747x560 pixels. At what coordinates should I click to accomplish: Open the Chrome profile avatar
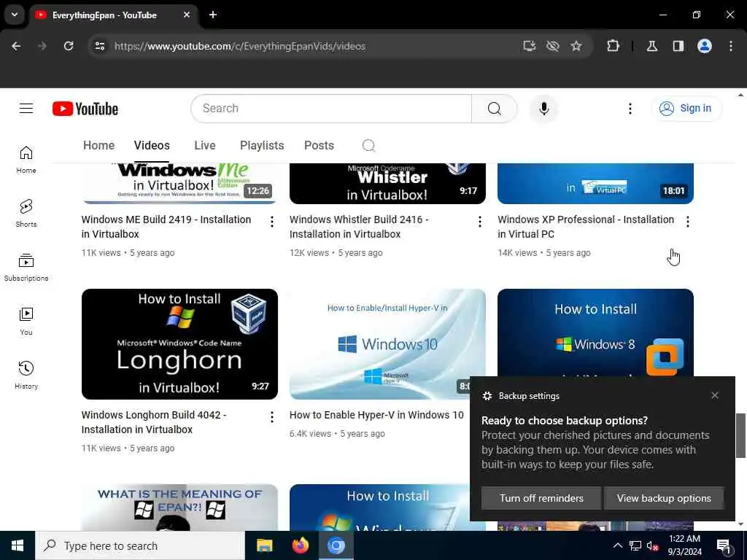point(704,46)
